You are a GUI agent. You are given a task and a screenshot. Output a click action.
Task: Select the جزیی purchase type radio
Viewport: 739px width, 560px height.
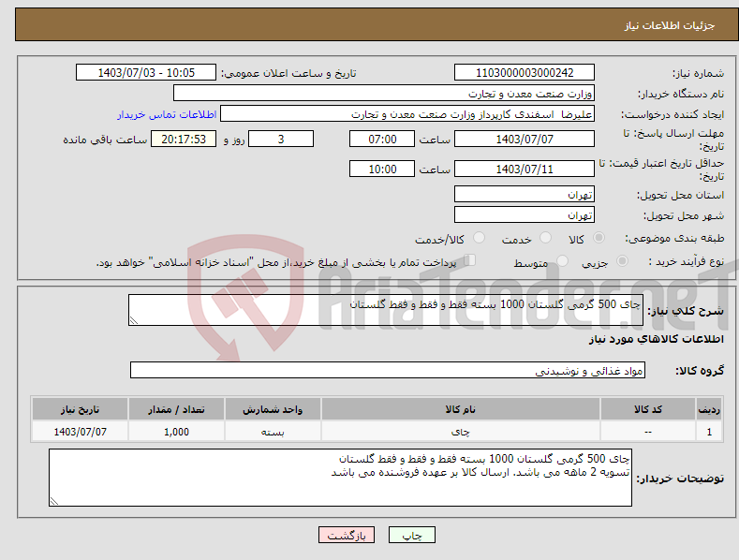622,260
